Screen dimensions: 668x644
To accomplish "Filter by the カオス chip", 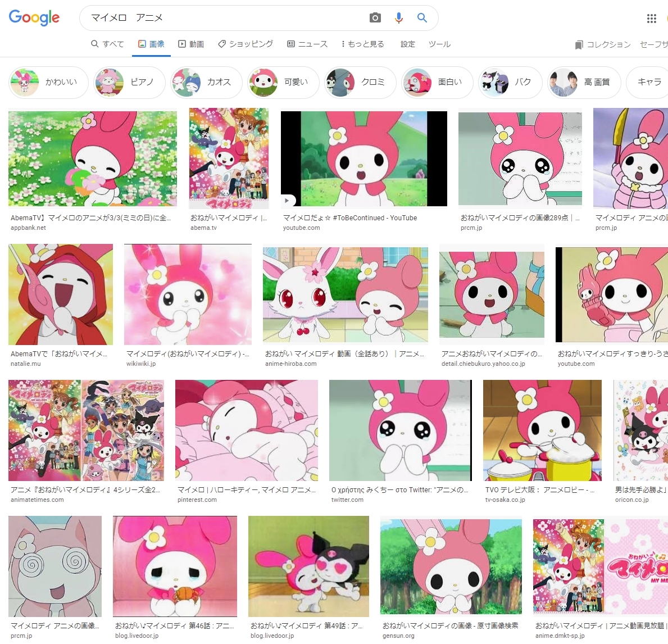I will [x=207, y=82].
